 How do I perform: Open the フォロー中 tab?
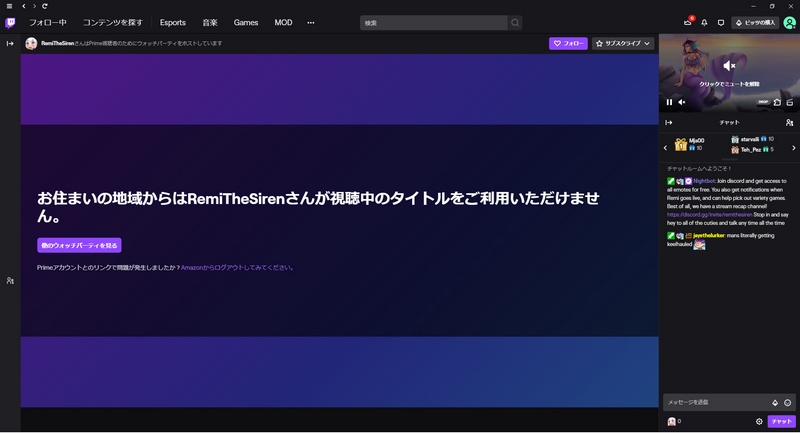[47, 22]
